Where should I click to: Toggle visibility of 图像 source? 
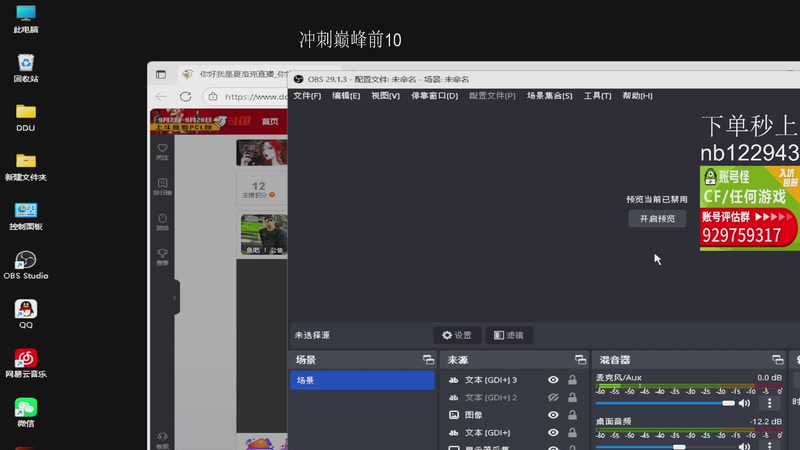(x=553, y=415)
